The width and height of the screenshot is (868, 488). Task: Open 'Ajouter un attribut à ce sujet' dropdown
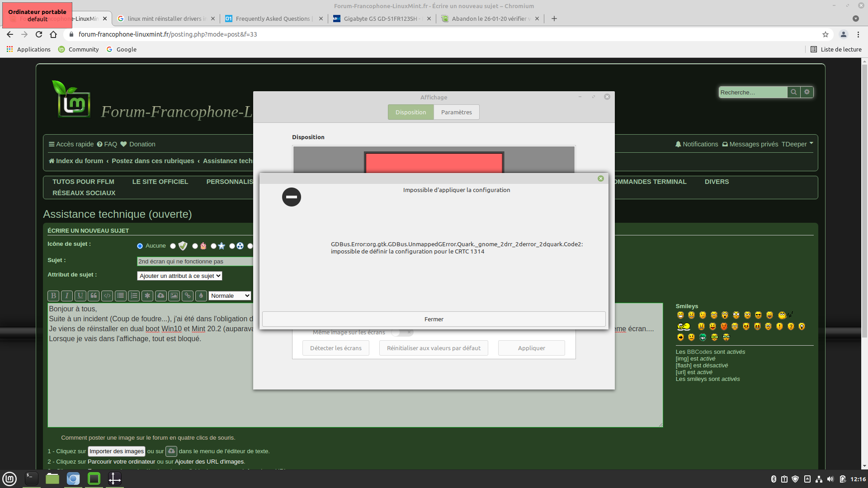tap(179, 276)
